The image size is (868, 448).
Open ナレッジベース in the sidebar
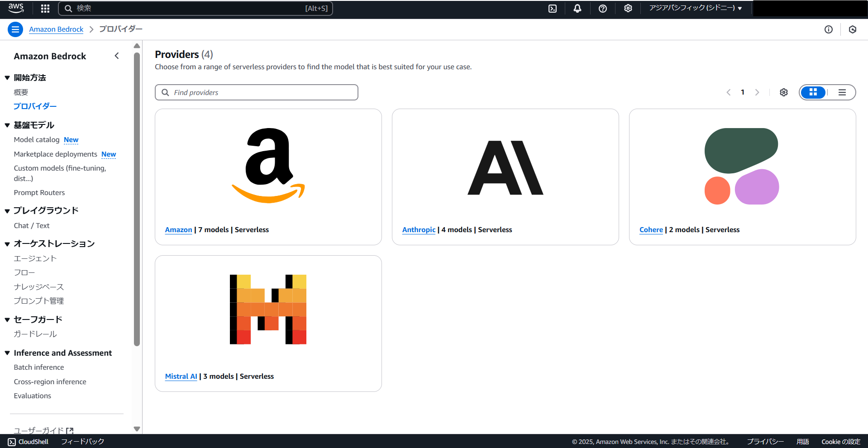39,287
